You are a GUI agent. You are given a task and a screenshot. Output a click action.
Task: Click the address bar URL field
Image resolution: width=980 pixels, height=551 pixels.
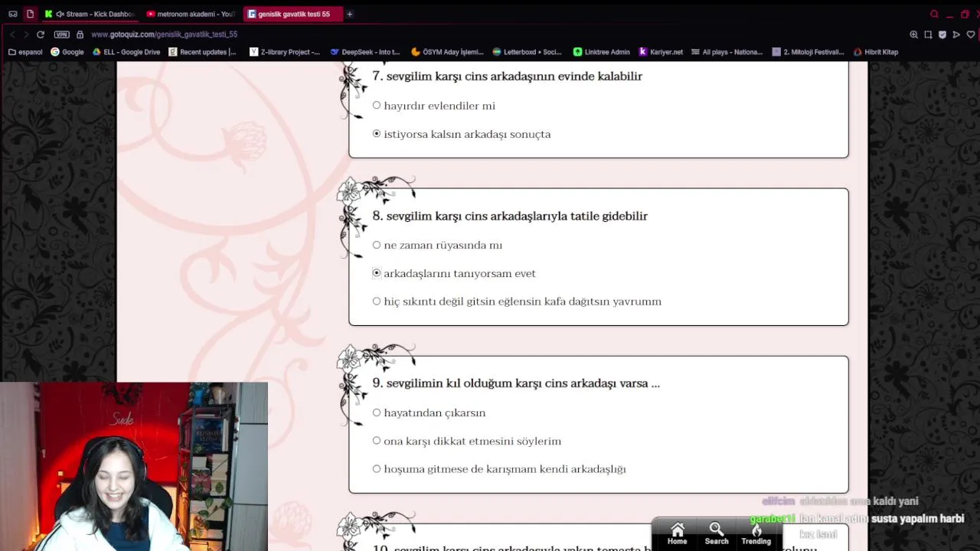pyautogui.click(x=165, y=34)
